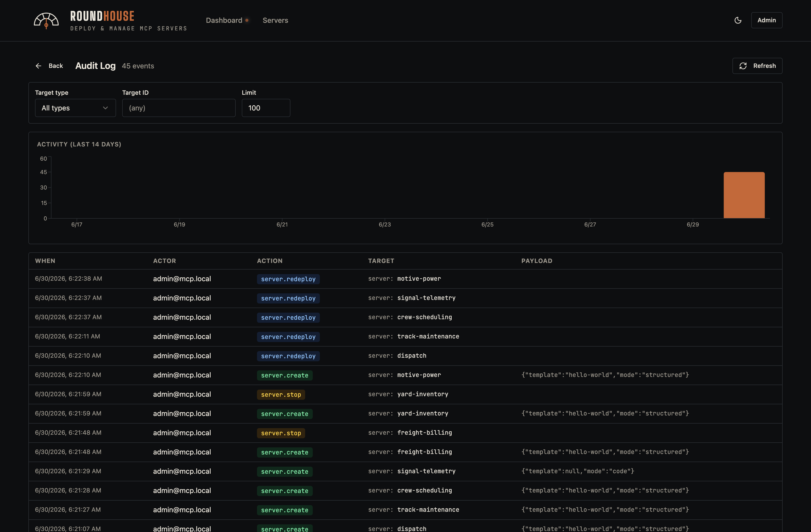
Task: Click the refresh arrows icon
Action: coord(743,66)
